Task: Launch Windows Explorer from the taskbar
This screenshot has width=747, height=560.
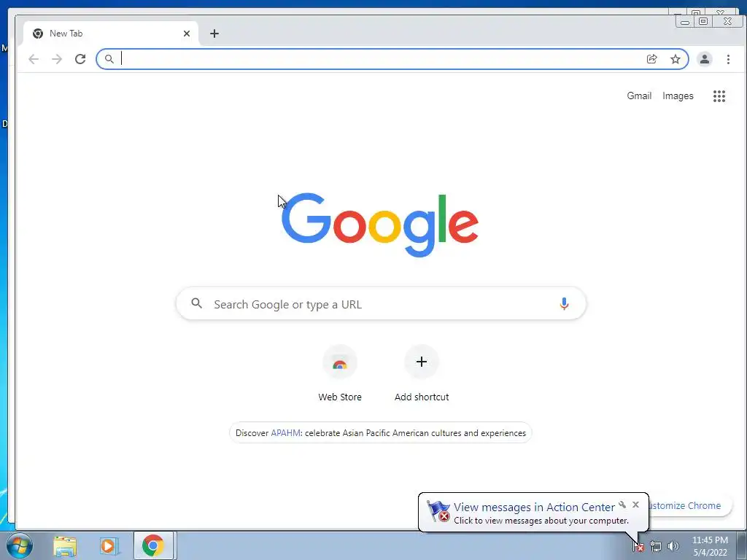Action: pos(65,546)
